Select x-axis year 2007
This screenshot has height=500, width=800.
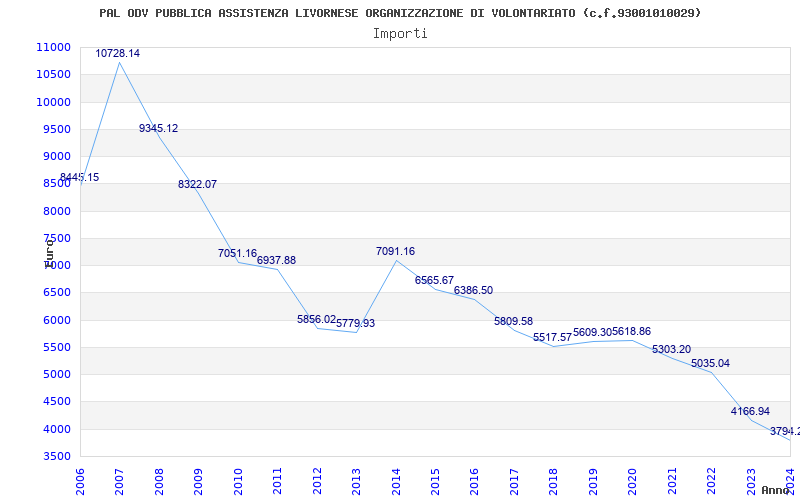(x=119, y=482)
